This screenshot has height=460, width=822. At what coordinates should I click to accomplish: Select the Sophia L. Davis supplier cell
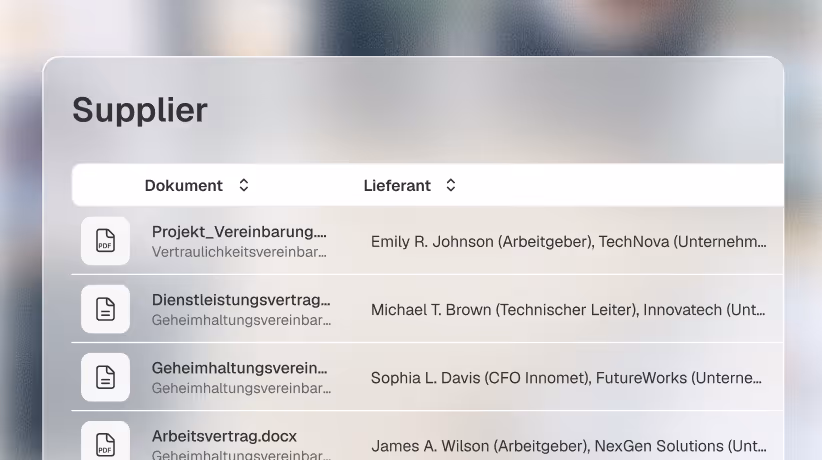(x=567, y=378)
